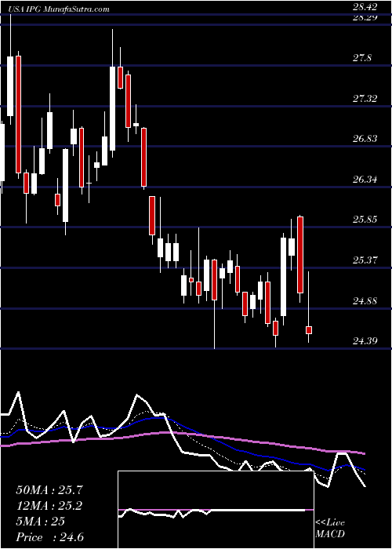Click the '50MA : 25.7' readout

click(49, 490)
